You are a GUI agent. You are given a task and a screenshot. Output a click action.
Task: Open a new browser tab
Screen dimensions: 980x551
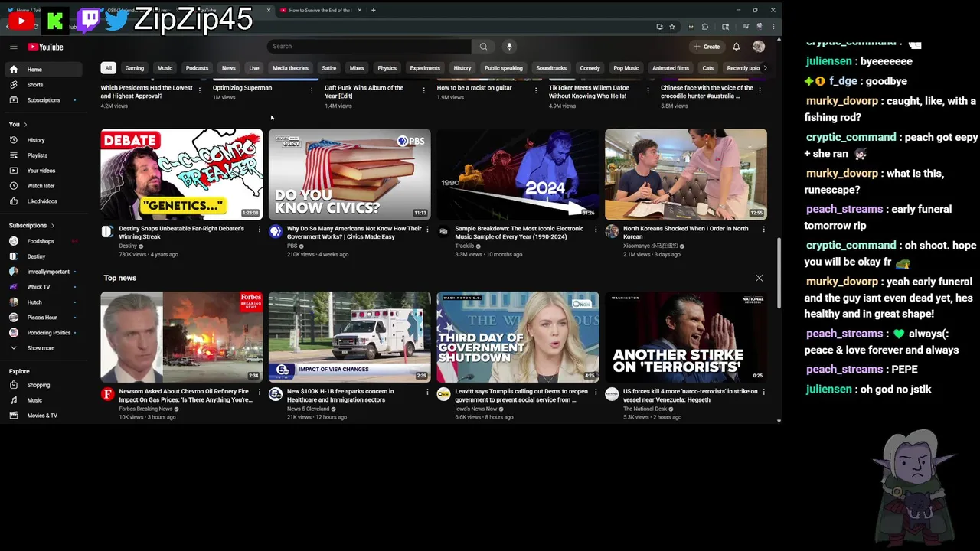click(373, 10)
